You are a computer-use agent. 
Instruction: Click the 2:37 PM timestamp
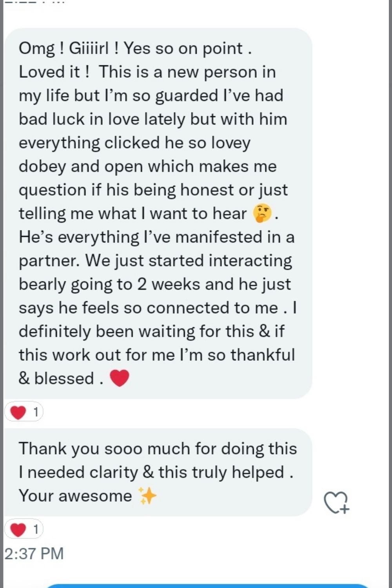coord(34,554)
